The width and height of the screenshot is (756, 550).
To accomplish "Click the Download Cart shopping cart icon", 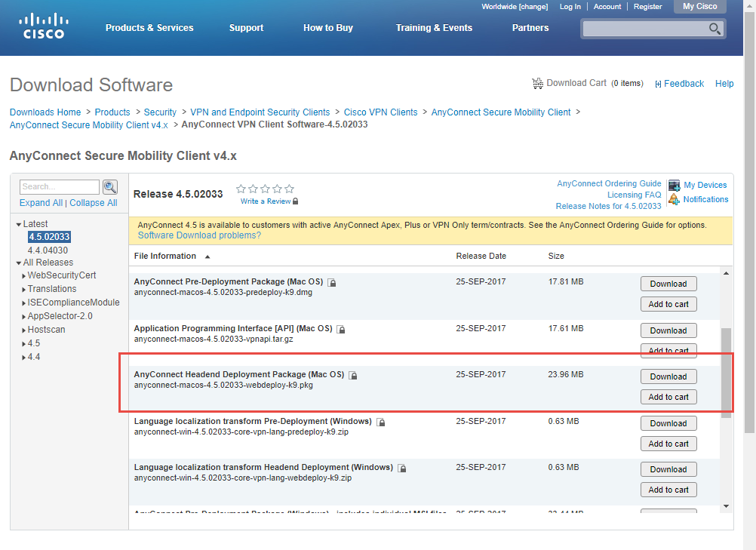I will point(537,84).
